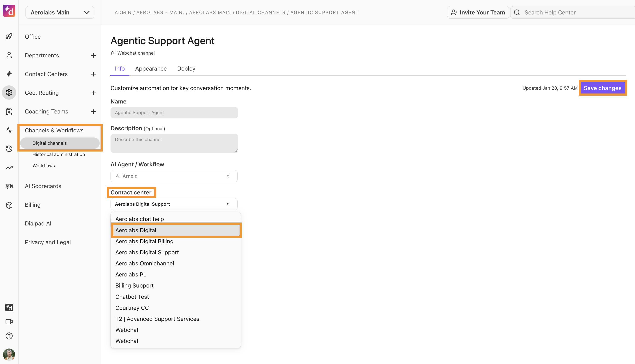635x364 pixels.
Task: Open the Aerolabs Main office switcher dropdown
Action: click(x=60, y=13)
